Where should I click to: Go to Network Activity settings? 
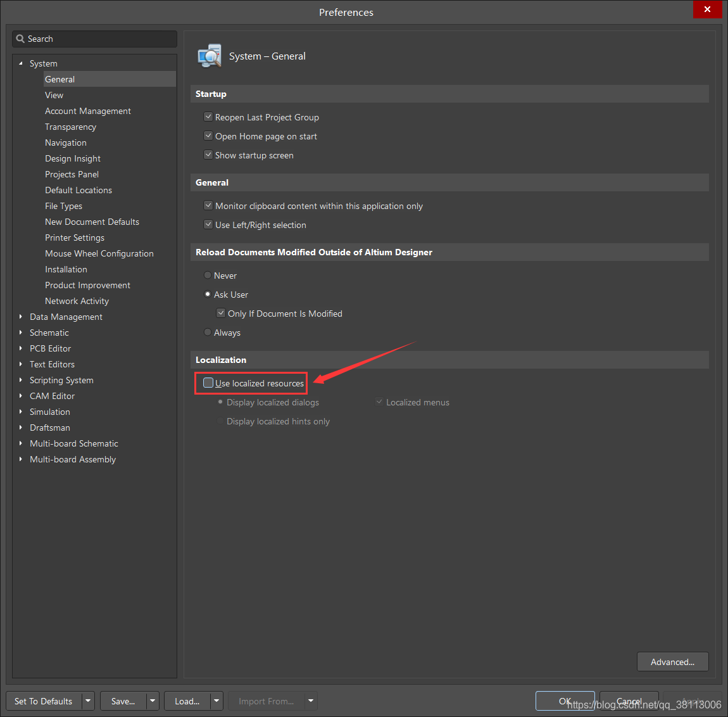tap(77, 301)
